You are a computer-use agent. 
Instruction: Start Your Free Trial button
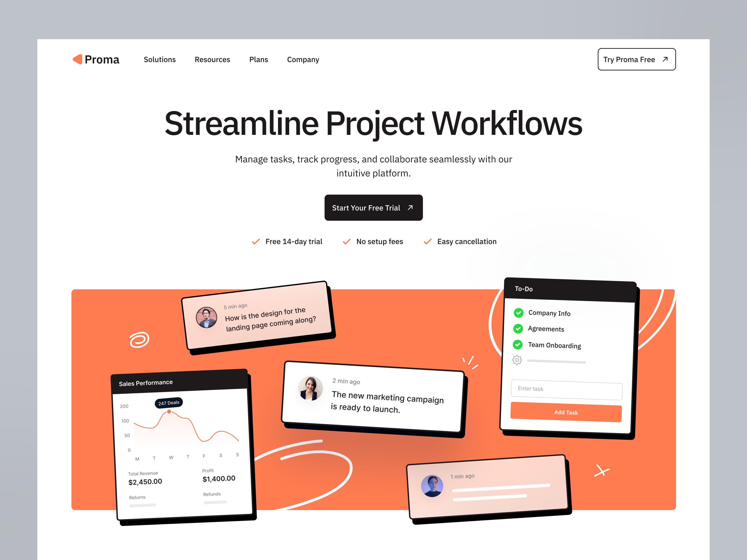pyautogui.click(x=373, y=208)
